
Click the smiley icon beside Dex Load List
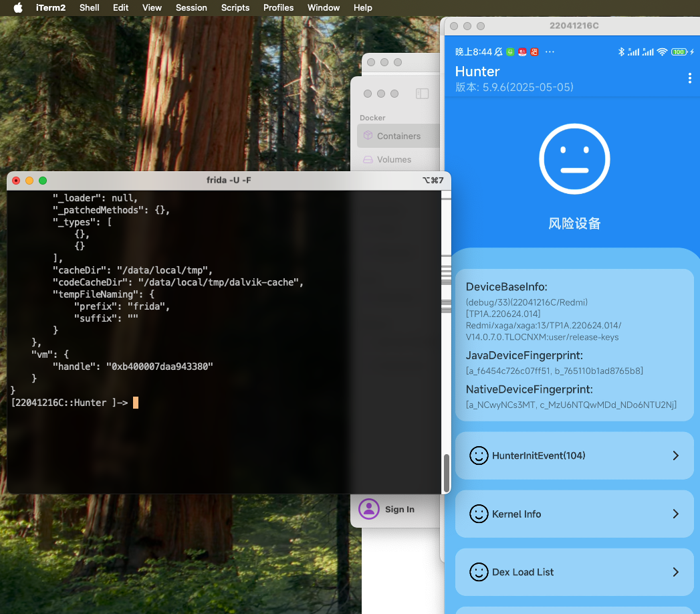click(479, 572)
